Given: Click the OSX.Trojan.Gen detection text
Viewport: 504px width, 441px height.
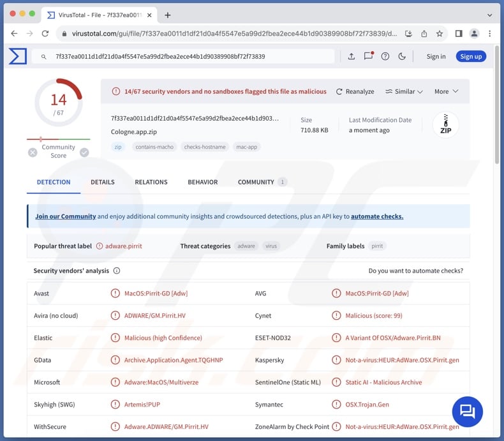Looking at the screenshot, I should [367, 405].
